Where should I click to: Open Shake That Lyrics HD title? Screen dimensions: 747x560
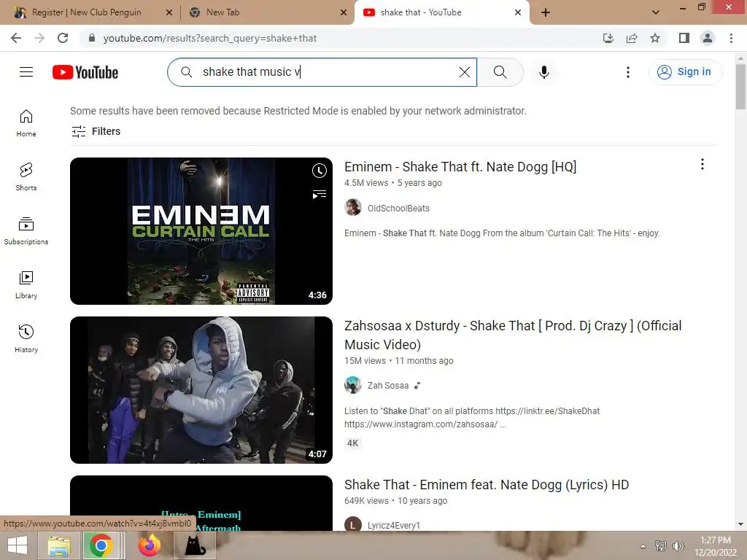click(x=487, y=485)
